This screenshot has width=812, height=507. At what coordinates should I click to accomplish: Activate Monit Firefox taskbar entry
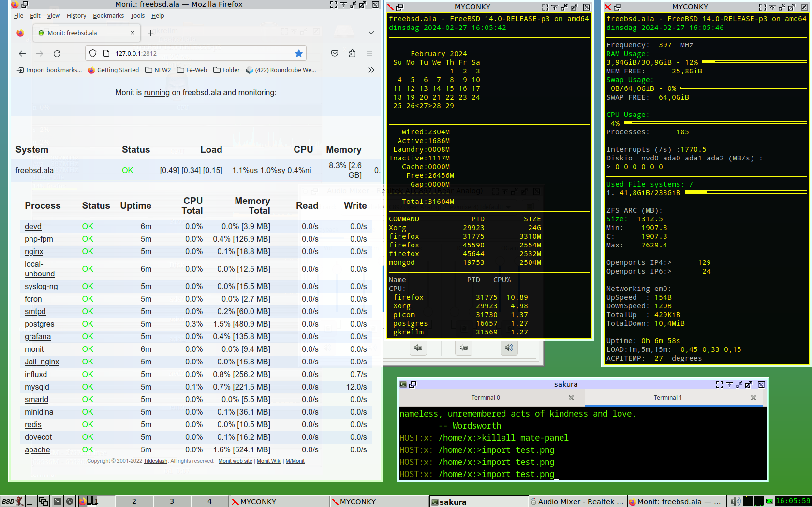[x=676, y=502]
